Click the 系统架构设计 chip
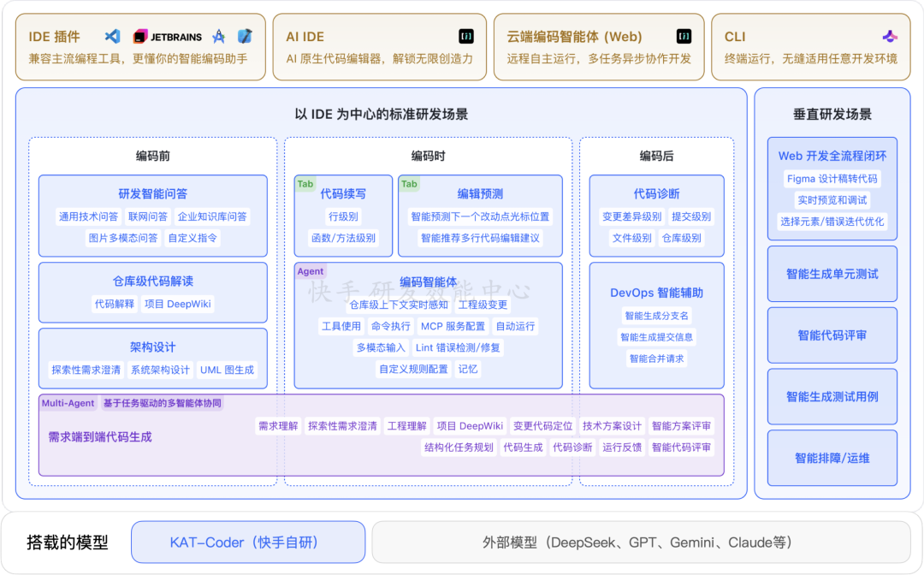The width and height of the screenshot is (924, 575). 160,370
